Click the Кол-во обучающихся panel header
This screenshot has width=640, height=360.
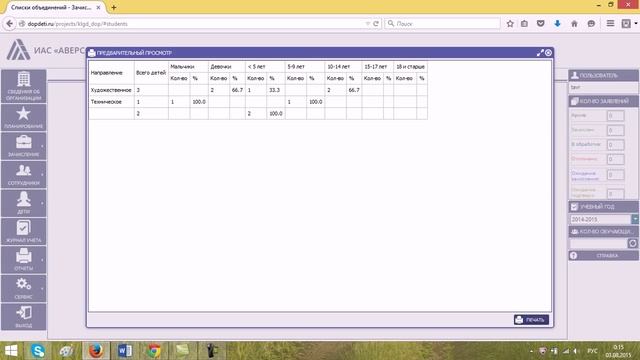tap(603, 231)
